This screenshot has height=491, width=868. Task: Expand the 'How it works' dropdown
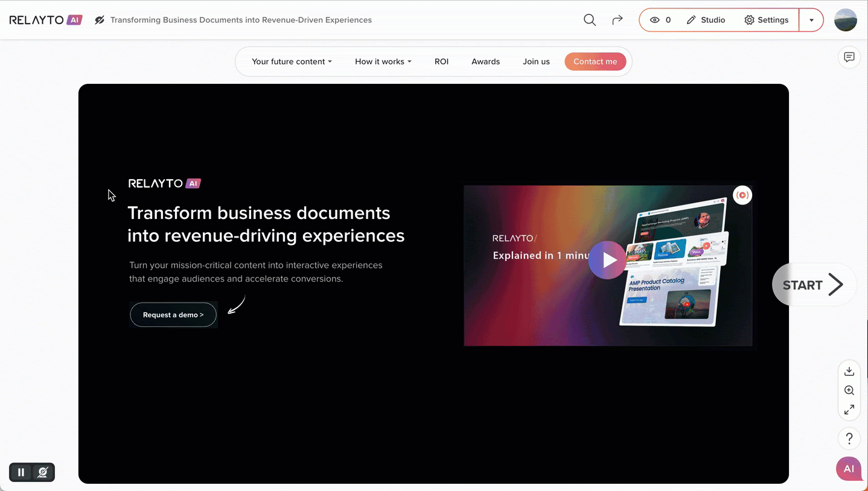coord(383,62)
